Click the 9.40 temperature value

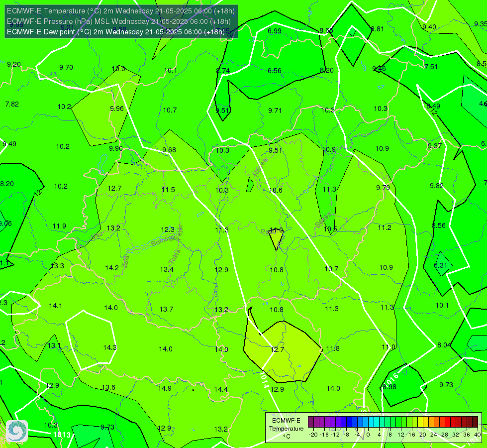(429, 27)
